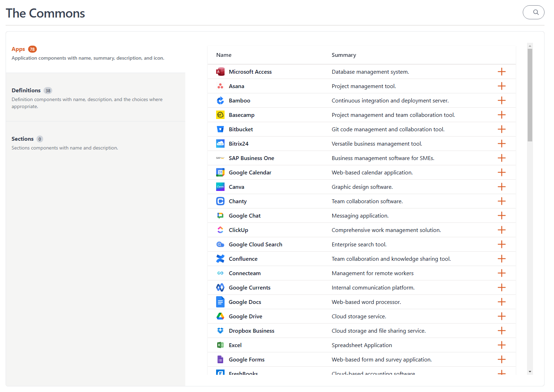Click "Management for remote workers" summary

click(x=373, y=273)
